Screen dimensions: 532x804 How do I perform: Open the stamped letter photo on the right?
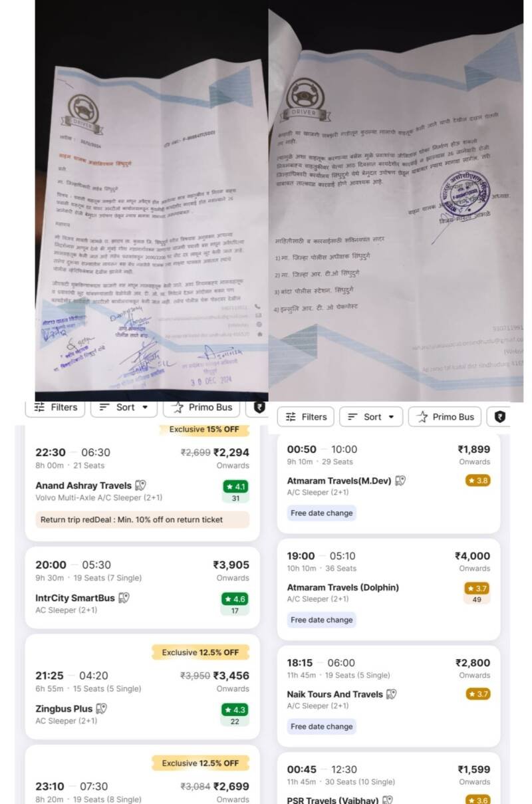pyautogui.click(x=396, y=201)
